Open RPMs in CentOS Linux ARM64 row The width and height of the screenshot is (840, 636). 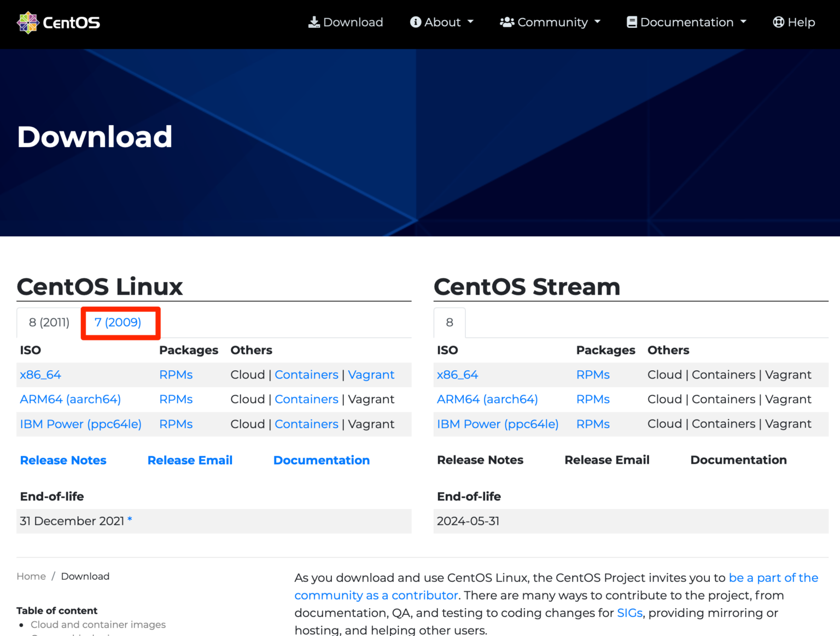pyautogui.click(x=176, y=400)
